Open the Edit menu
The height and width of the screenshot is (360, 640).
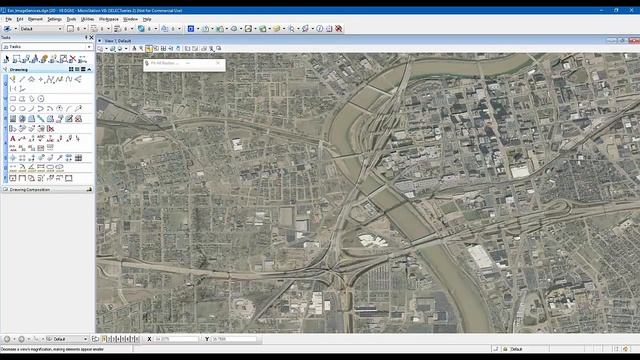pyautogui.click(x=20, y=19)
